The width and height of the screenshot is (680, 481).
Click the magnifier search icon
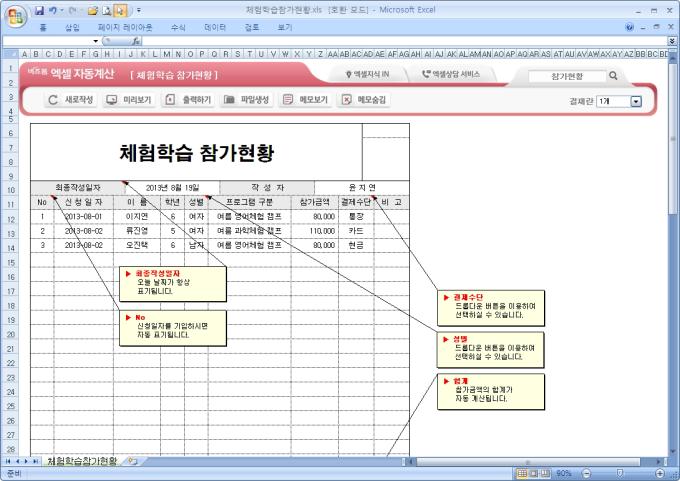(613, 75)
